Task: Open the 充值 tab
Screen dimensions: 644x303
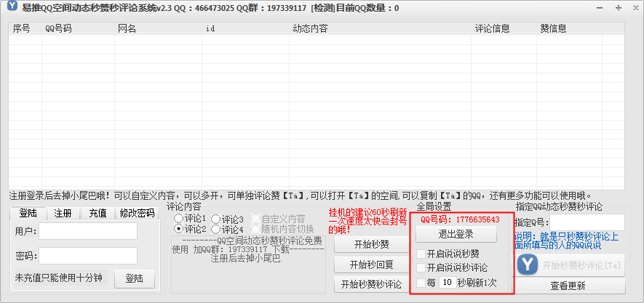Action: (98, 213)
